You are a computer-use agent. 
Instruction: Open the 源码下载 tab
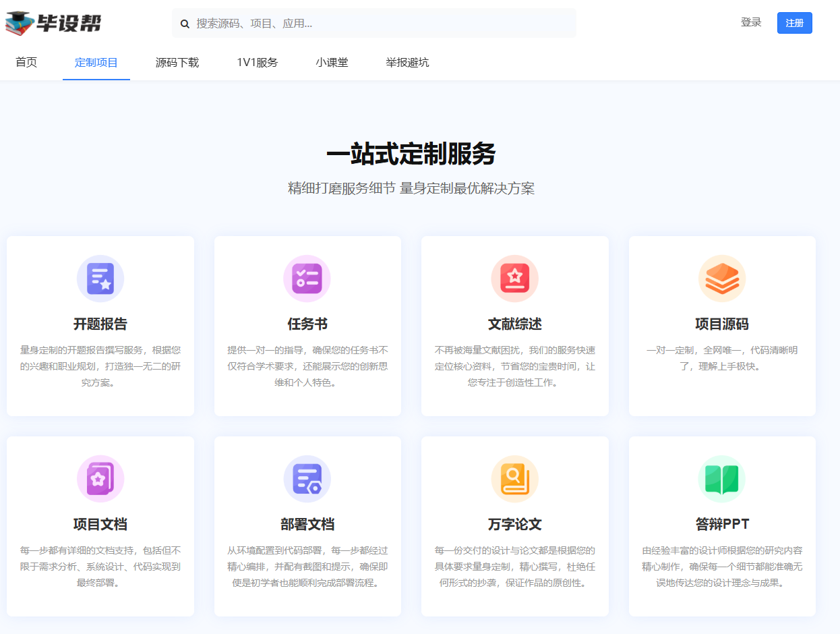point(177,63)
